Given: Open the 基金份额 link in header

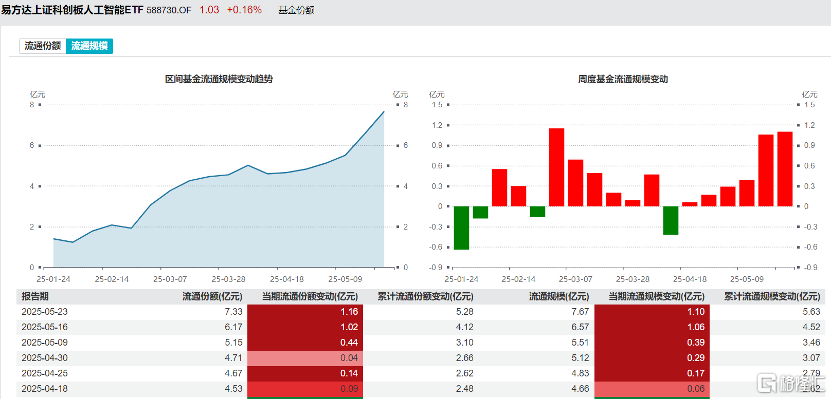Looking at the screenshot, I should click(297, 10).
